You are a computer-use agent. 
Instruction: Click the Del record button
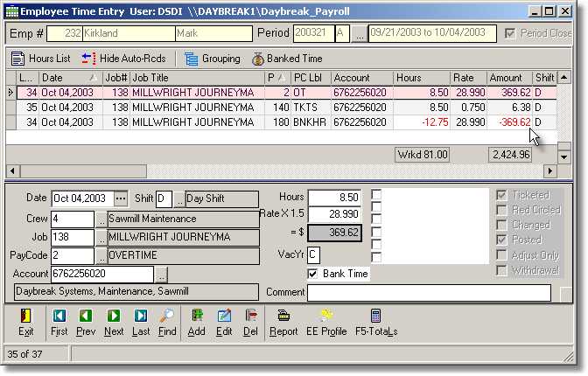coord(250,323)
